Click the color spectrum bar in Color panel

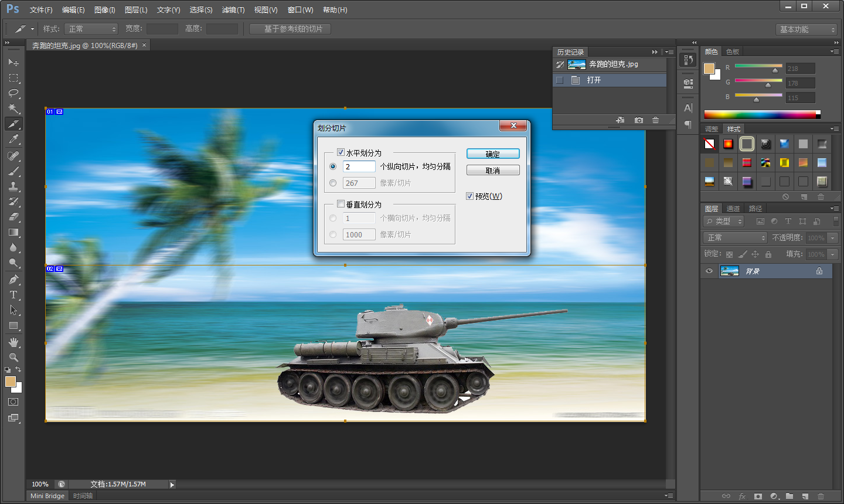tap(760, 114)
